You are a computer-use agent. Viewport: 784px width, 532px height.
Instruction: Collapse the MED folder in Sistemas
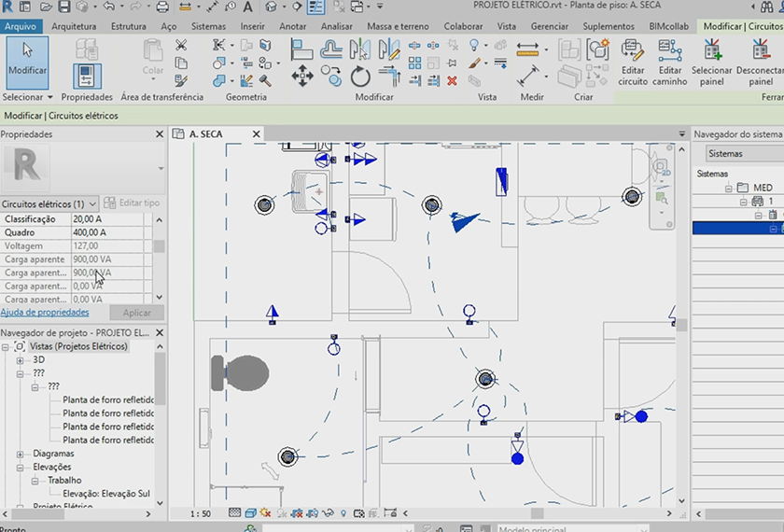pos(727,188)
